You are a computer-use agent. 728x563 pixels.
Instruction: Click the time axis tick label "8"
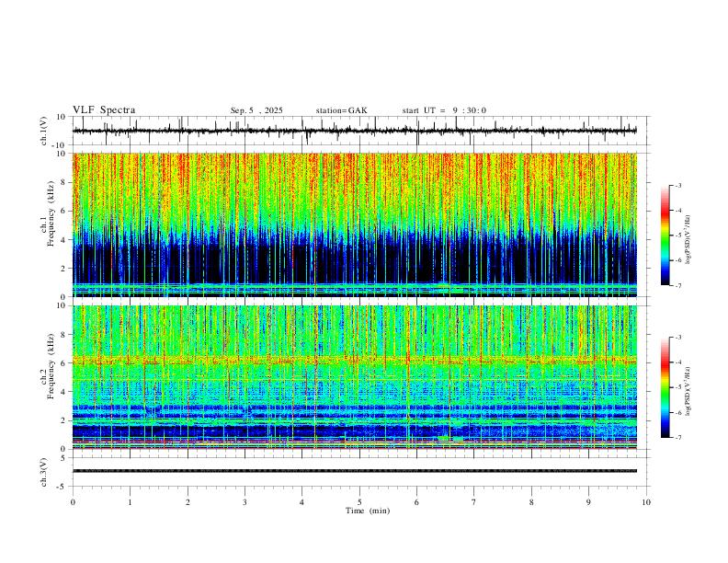[x=531, y=502]
